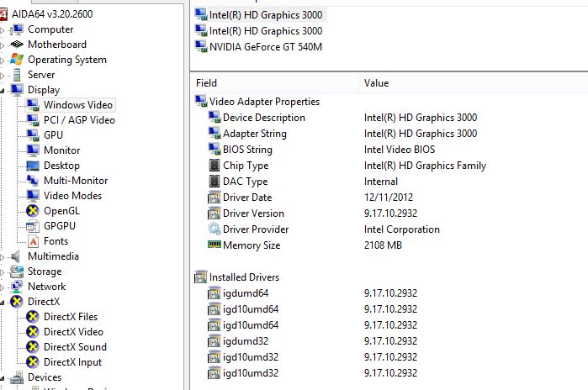Collapse the Display tree node
The image size is (588, 390).
pyautogui.click(x=3, y=91)
